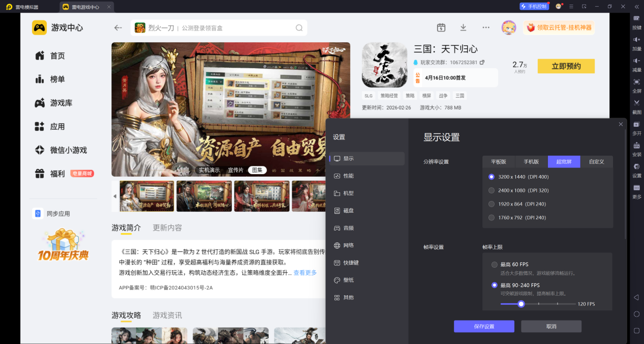Open the three-dot more menu in header

486,27
